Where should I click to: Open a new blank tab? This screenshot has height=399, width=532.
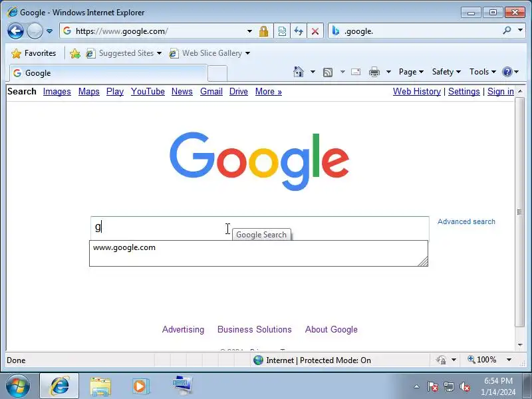(217, 74)
